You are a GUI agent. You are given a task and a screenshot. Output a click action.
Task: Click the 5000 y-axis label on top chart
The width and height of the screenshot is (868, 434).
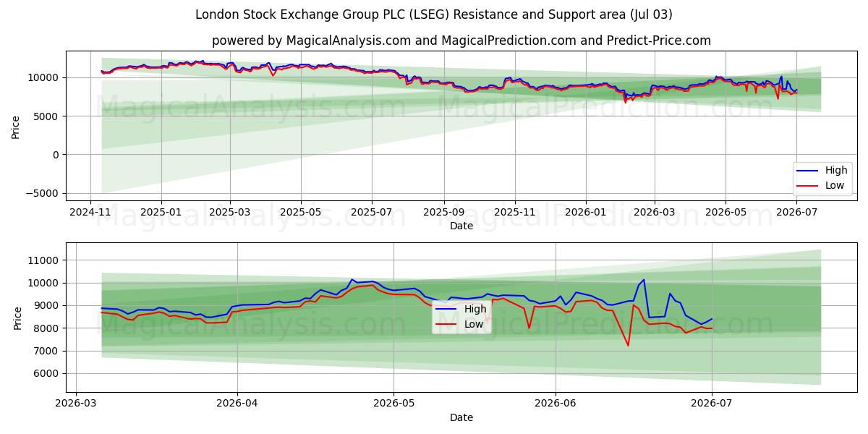[47, 116]
